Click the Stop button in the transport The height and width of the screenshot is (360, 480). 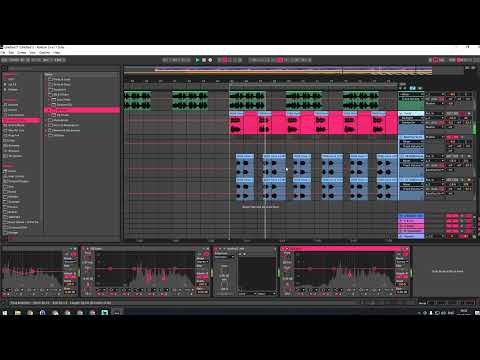(x=204, y=60)
